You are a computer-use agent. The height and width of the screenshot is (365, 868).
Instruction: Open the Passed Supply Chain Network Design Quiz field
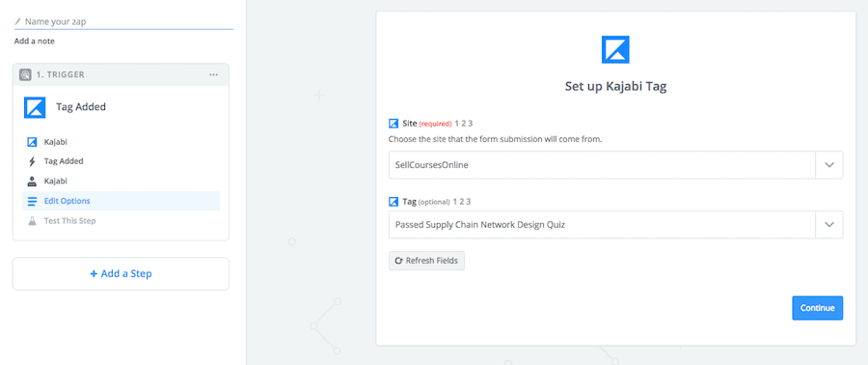602,224
